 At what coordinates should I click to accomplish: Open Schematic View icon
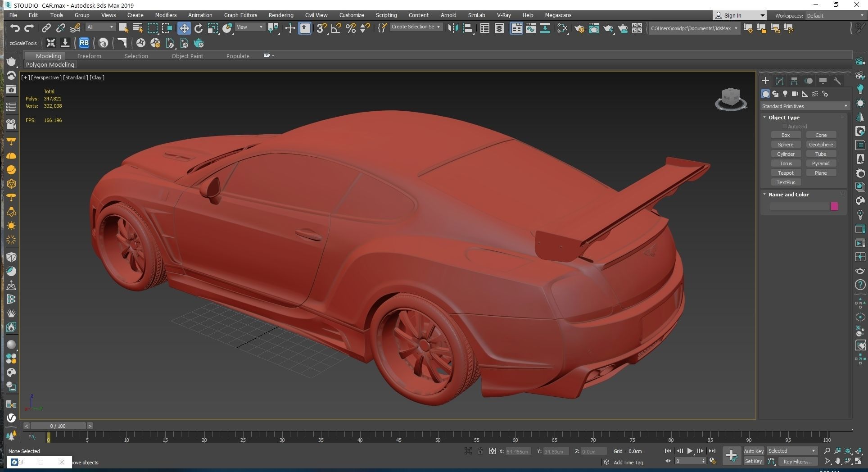[x=545, y=28]
